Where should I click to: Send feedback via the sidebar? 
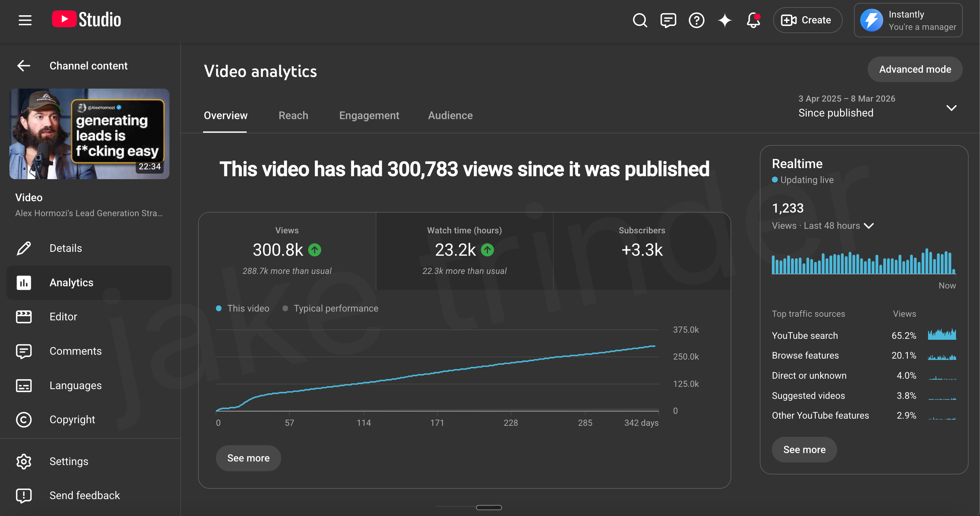[84, 495]
